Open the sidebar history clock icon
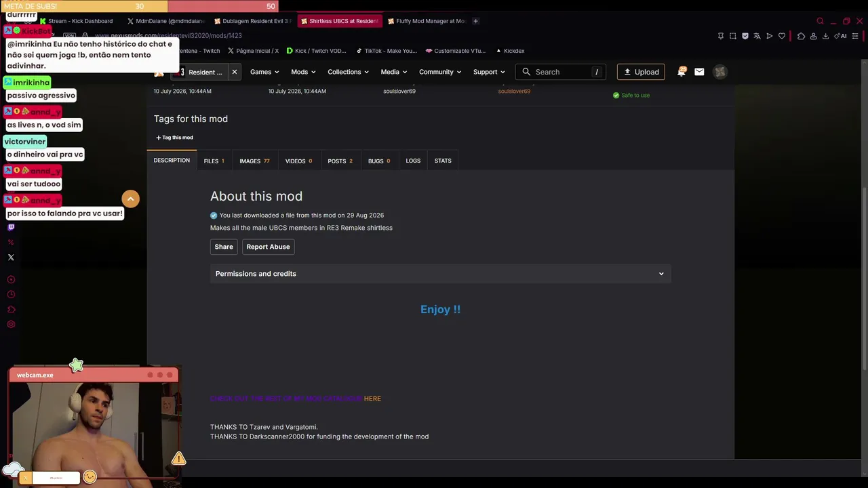 pyautogui.click(x=11, y=294)
